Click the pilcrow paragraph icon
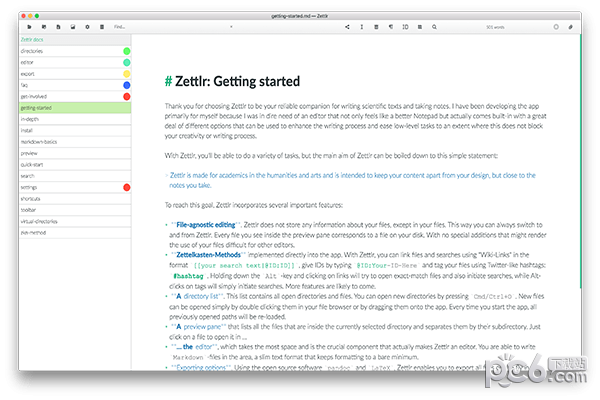The image size is (600, 400). coord(391,27)
